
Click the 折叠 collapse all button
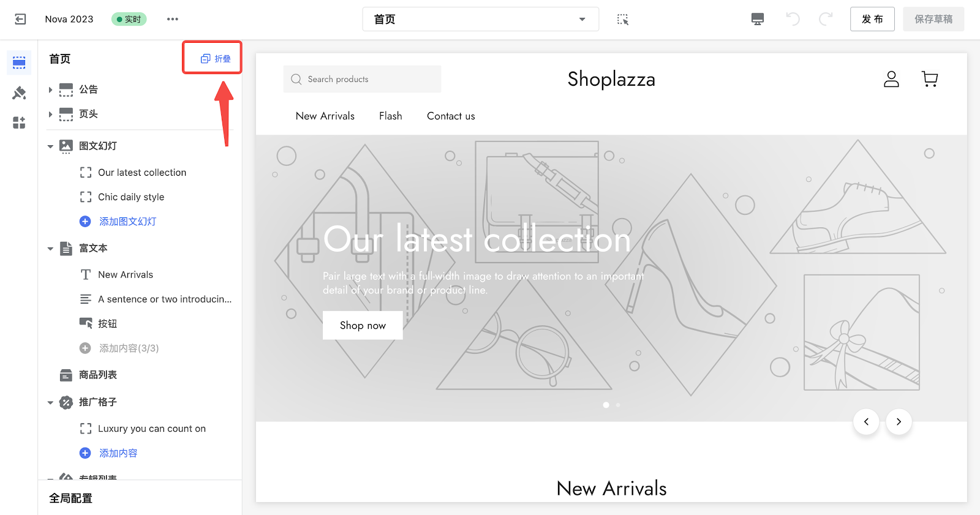216,59
